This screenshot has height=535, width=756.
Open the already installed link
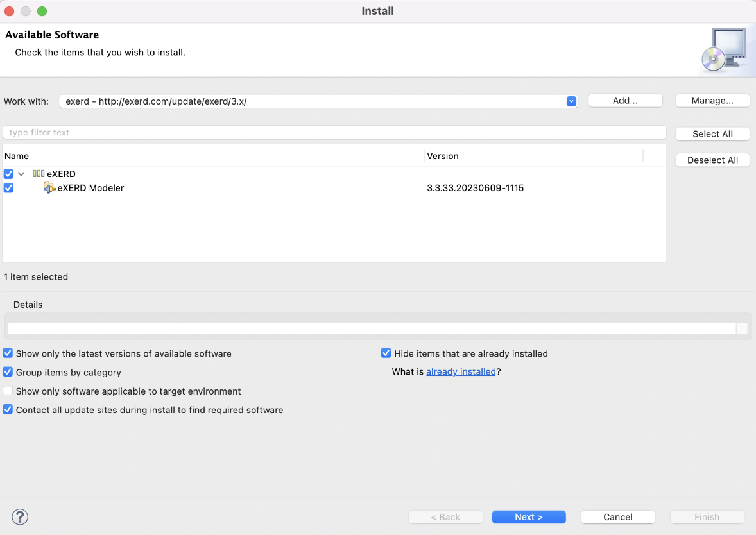click(461, 371)
